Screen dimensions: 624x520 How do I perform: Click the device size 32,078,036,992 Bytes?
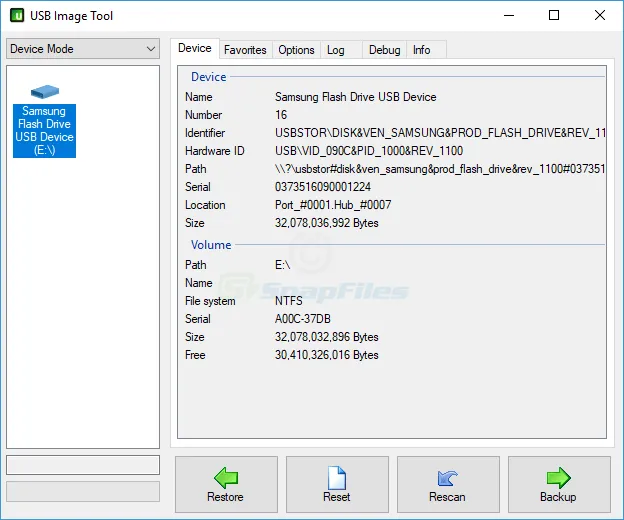click(x=326, y=223)
